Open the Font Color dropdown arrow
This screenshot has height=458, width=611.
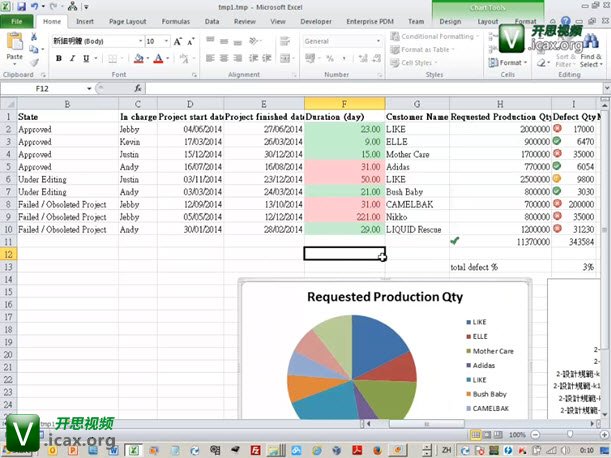click(168, 58)
